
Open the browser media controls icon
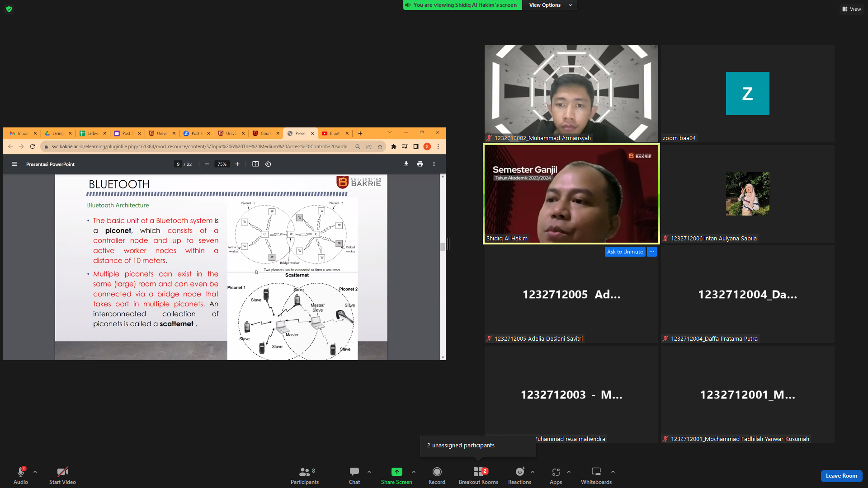click(405, 146)
